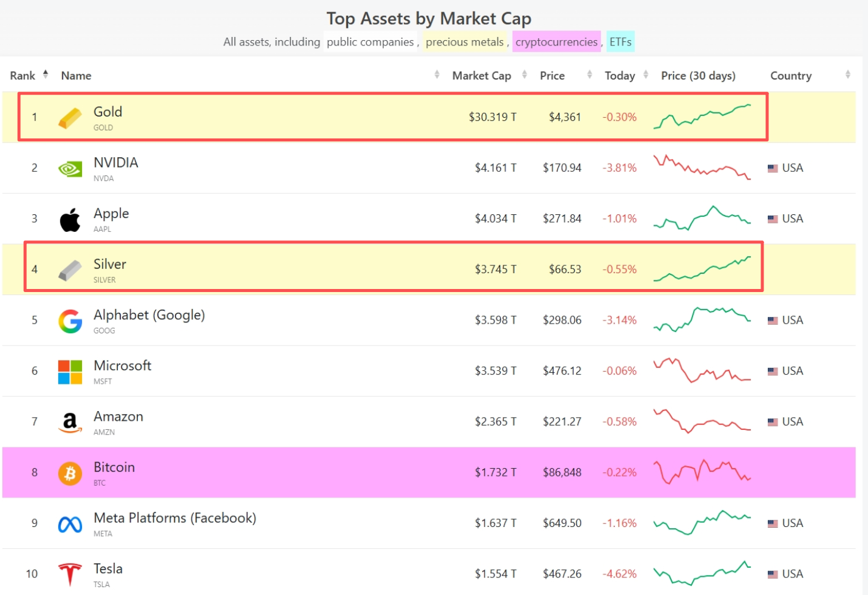Image resolution: width=868 pixels, height=595 pixels.
Task: Click the Apple logo icon
Action: [x=70, y=220]
